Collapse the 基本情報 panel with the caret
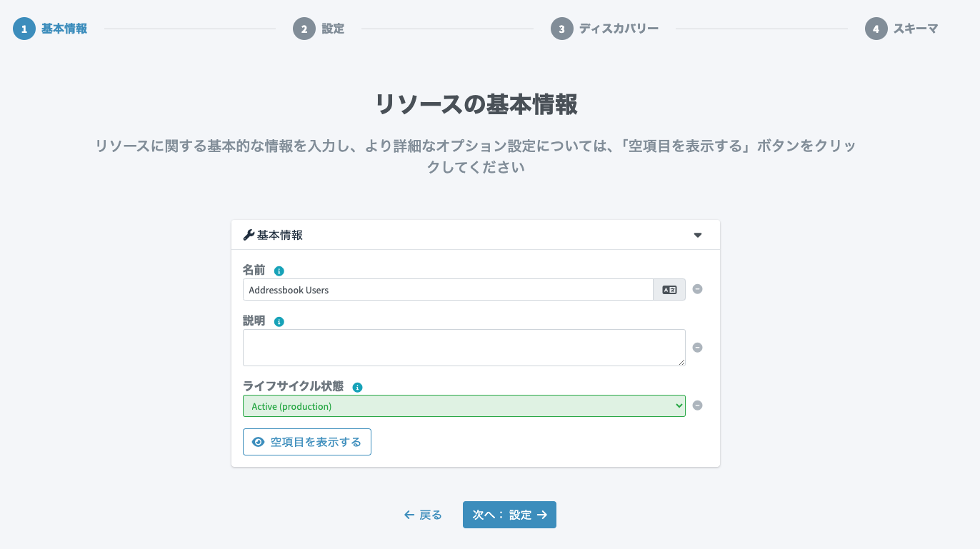Image resolution: width=980 pixels, height=549 pixels. tap(698, 235)
